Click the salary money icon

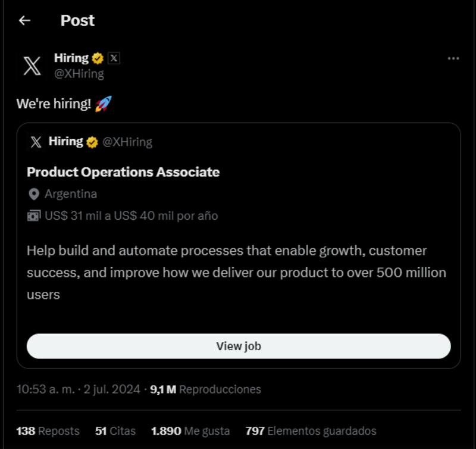34,216
